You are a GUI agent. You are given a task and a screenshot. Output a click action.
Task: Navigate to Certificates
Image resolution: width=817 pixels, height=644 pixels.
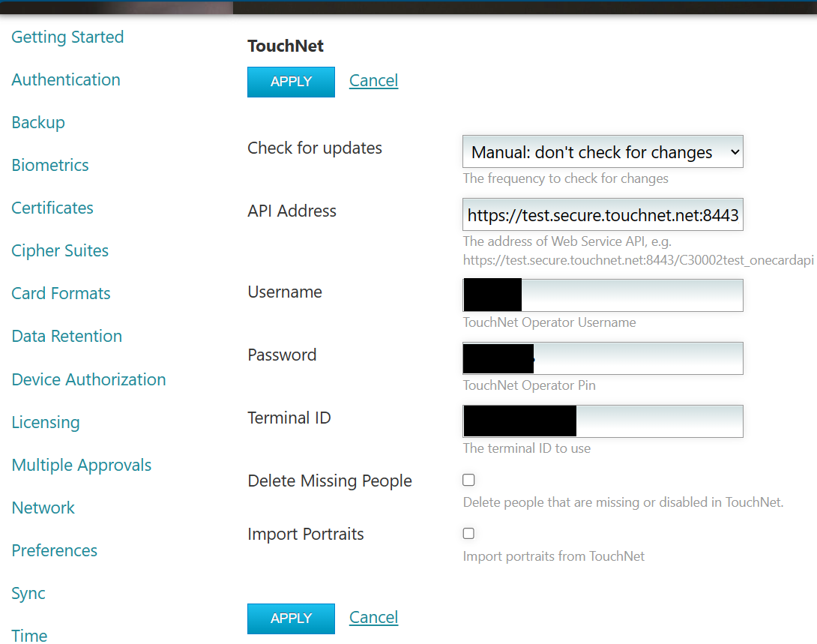click(x=52, y=208)
